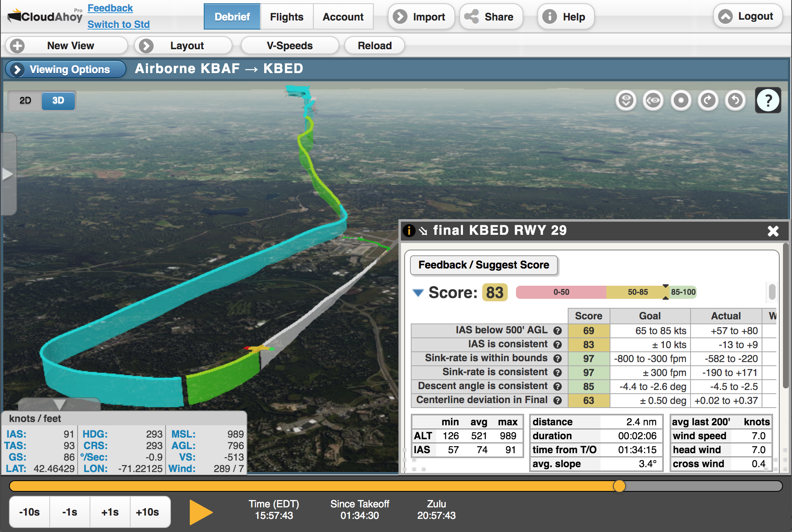Rotate the 3D view counter-clockwise
Screen dimensions: 792x532
(735, 100)
